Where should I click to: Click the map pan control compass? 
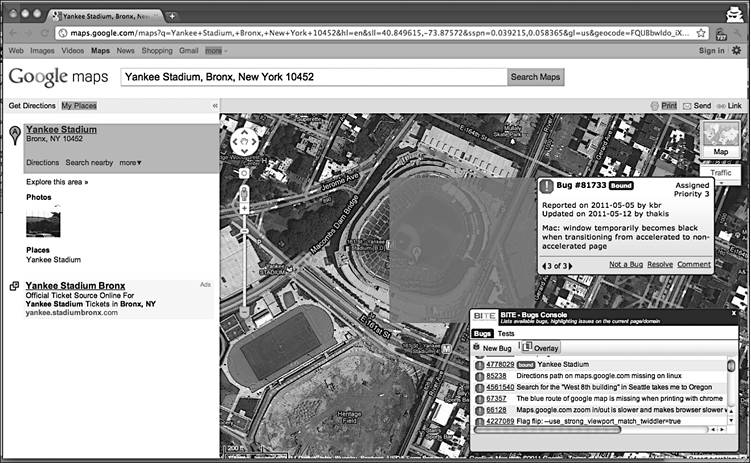click(x=244, y=142)
